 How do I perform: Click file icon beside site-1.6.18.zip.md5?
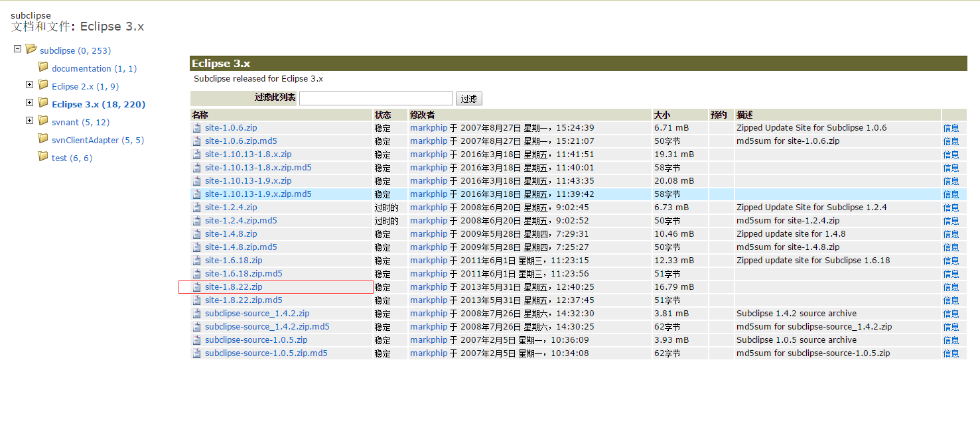click(196, 274)
